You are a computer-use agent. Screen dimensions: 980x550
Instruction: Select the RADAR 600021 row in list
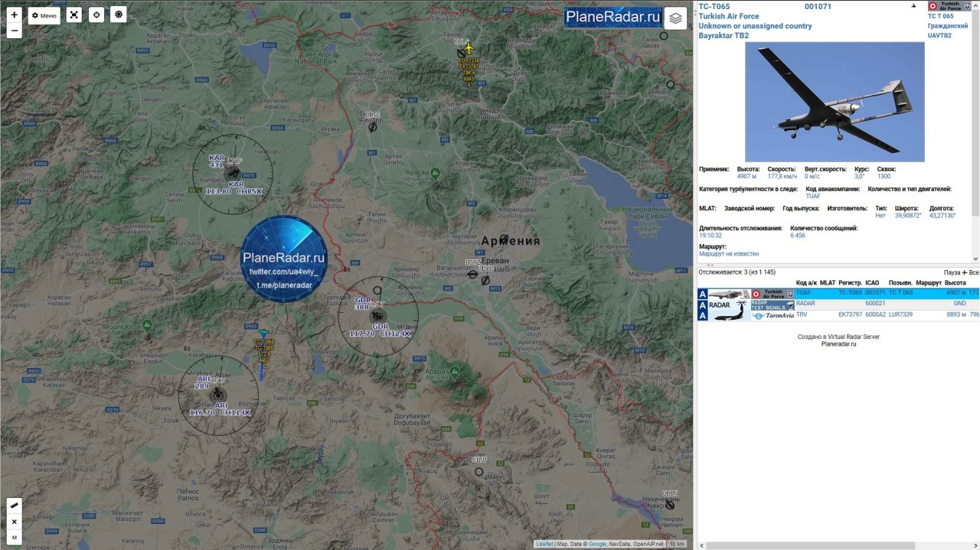click(838, 304)
